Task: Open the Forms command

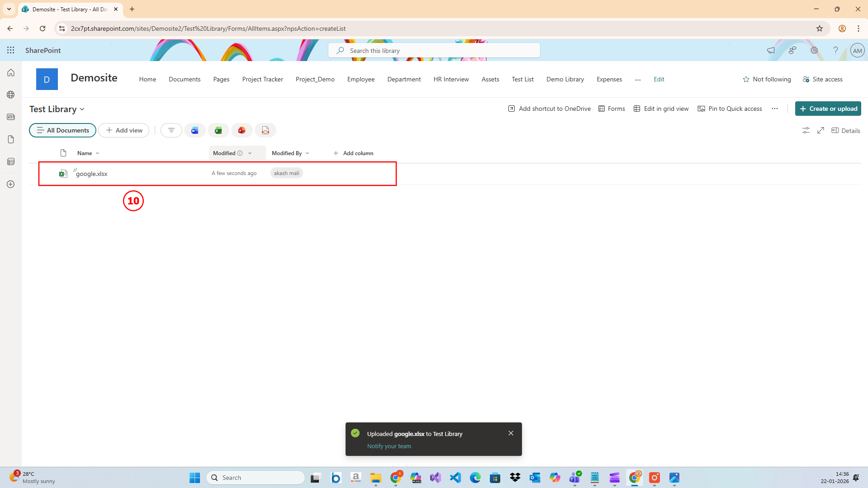Action: pos(612,109)
